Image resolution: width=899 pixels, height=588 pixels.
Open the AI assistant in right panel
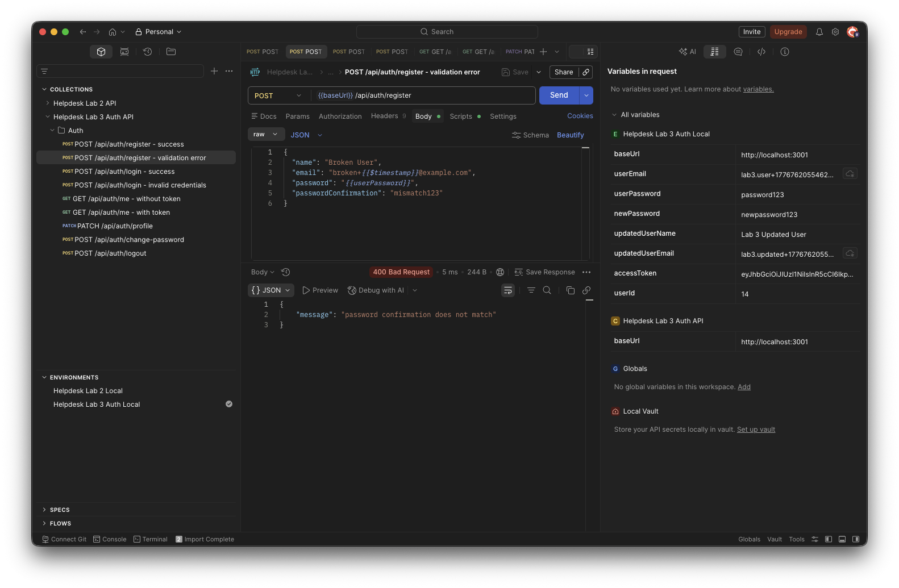click(x=688, y=52)
